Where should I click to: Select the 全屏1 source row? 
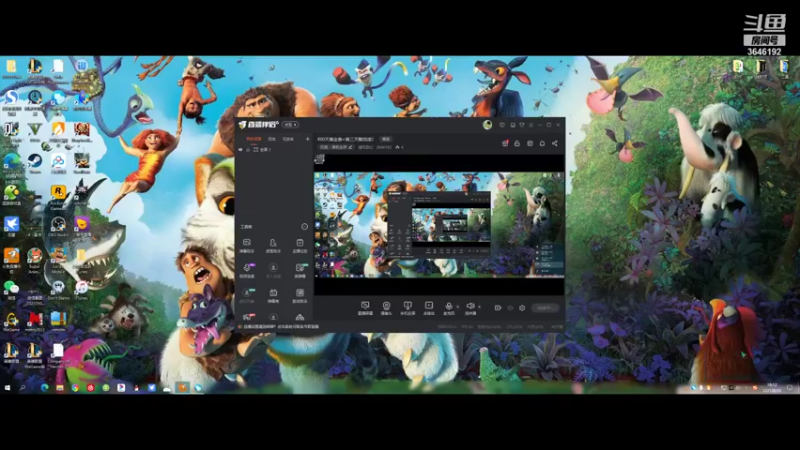coord(274,149)
